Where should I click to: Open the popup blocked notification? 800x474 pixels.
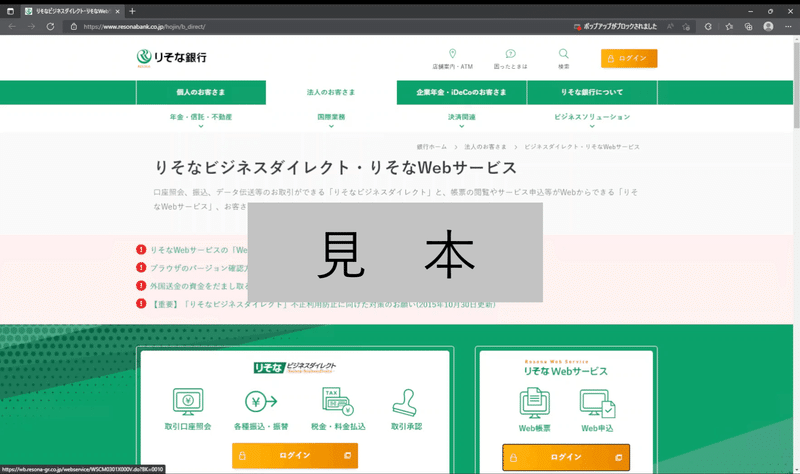coord(615,27)
